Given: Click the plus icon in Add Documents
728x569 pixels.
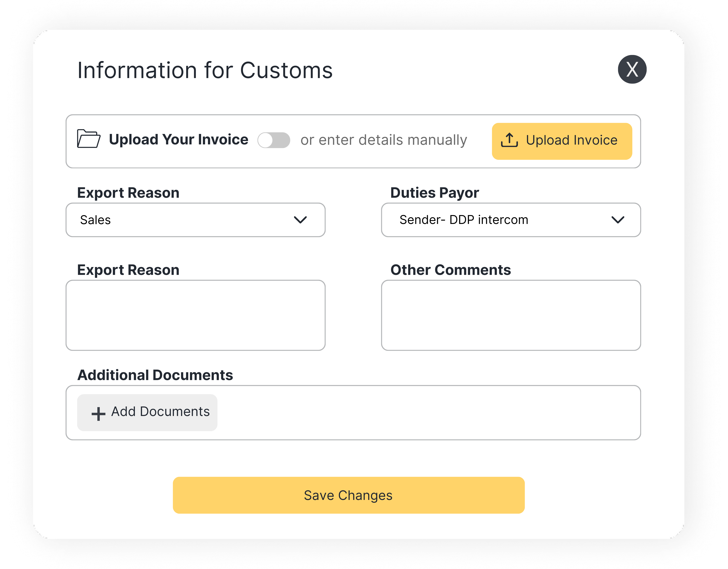Looking at the screenshot, I should [98, 414].
